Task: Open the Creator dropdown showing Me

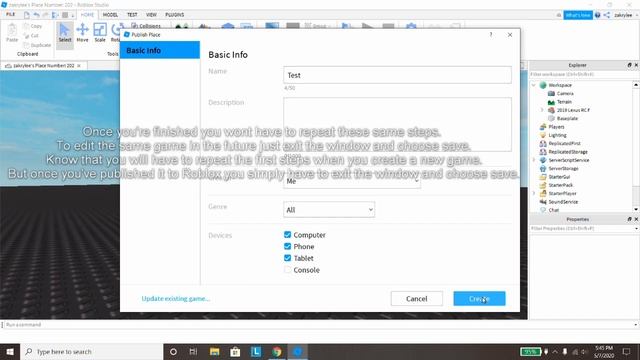Action: click(x=352, y=182)
